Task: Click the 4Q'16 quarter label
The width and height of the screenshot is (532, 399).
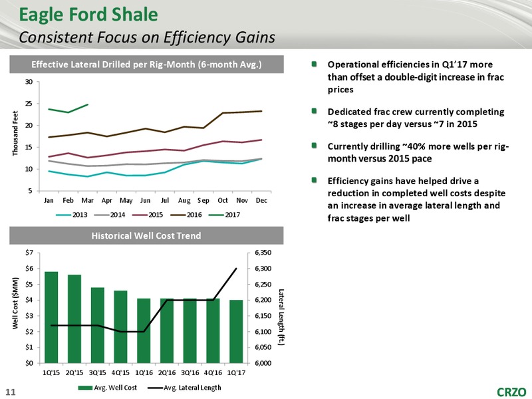Action: [213, 372]
